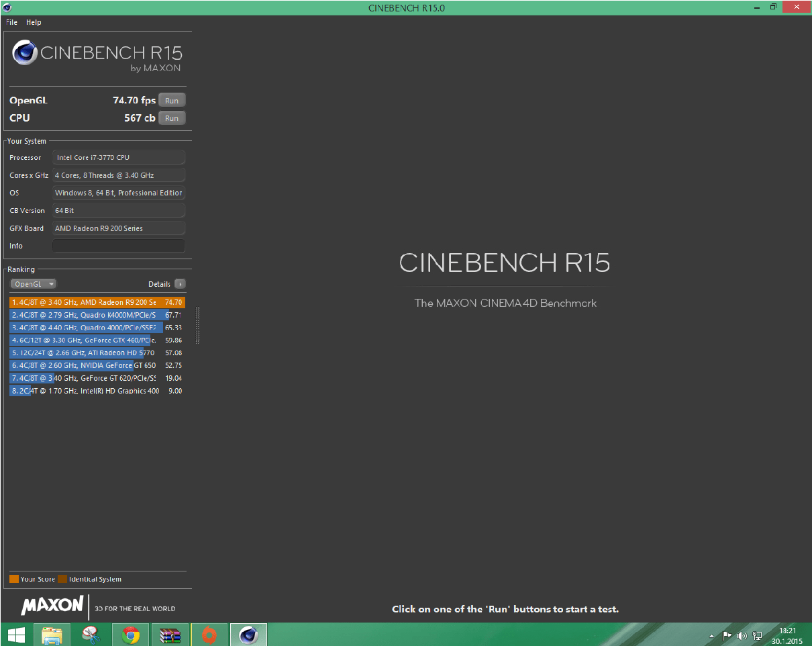Open the Windows Start button

(17, 635)
